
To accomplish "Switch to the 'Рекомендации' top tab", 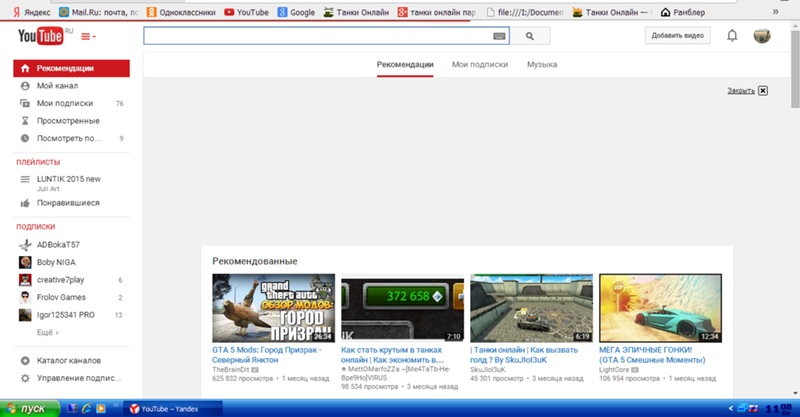I will [405, 65].
